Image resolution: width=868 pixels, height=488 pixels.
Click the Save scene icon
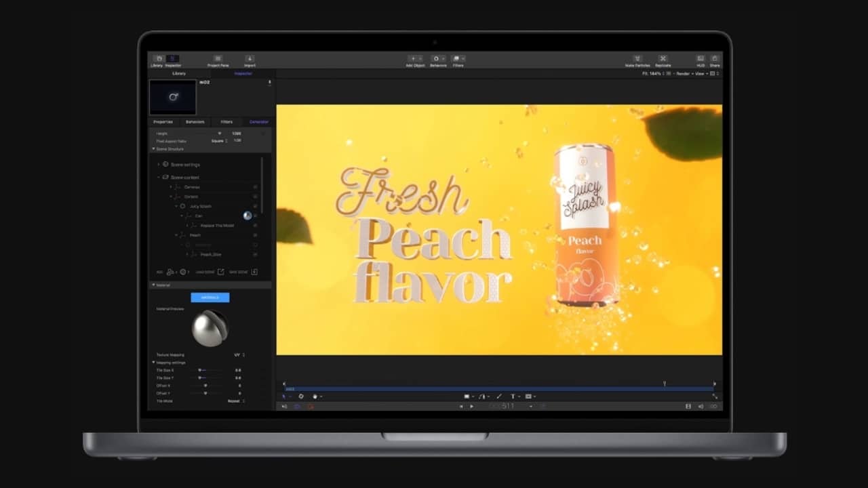tap(254, 272)
